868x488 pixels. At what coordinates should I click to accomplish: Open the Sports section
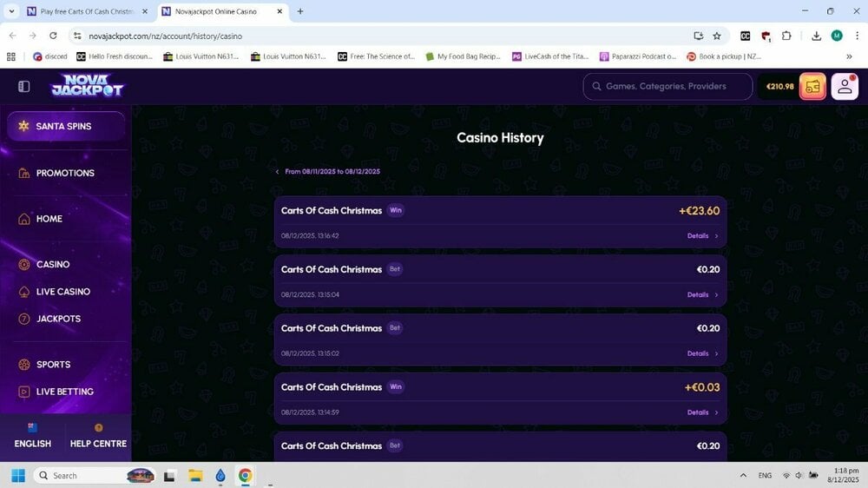pos(53,365)
